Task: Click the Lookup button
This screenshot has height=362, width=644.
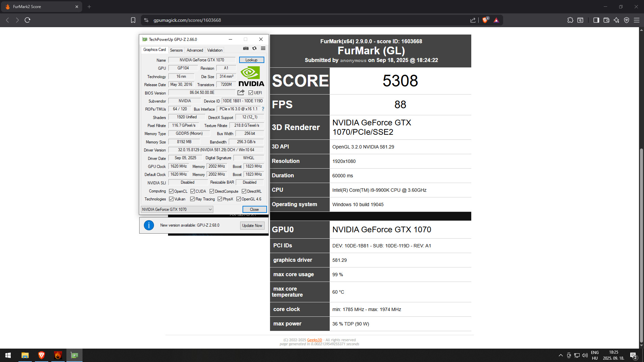Action: [252, 60]
